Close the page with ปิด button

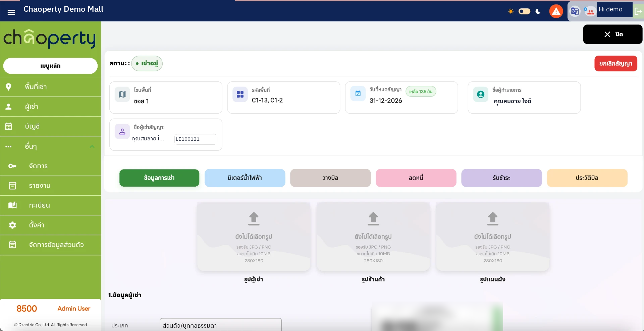click(x=613, y=34)
